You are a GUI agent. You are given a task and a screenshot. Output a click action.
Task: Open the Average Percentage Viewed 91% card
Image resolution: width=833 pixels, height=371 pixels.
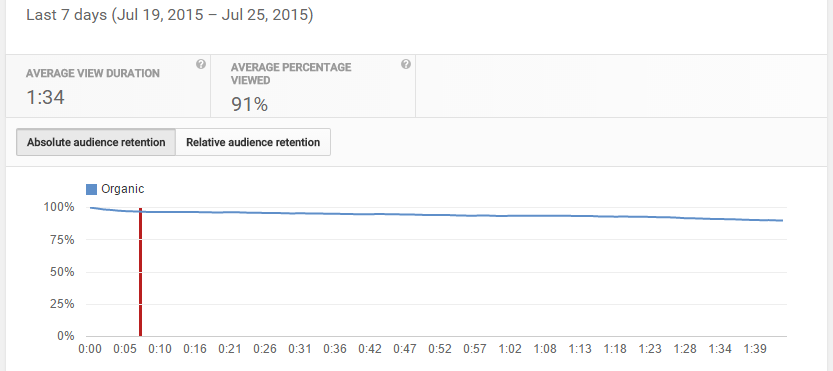[x=313, y=86]
